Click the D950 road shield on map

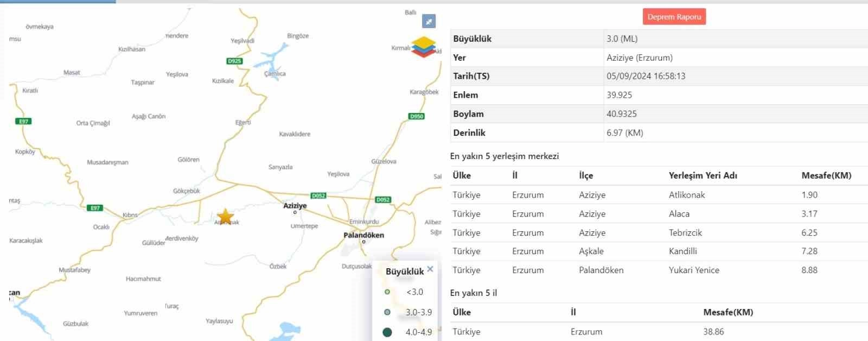(416, 116)
